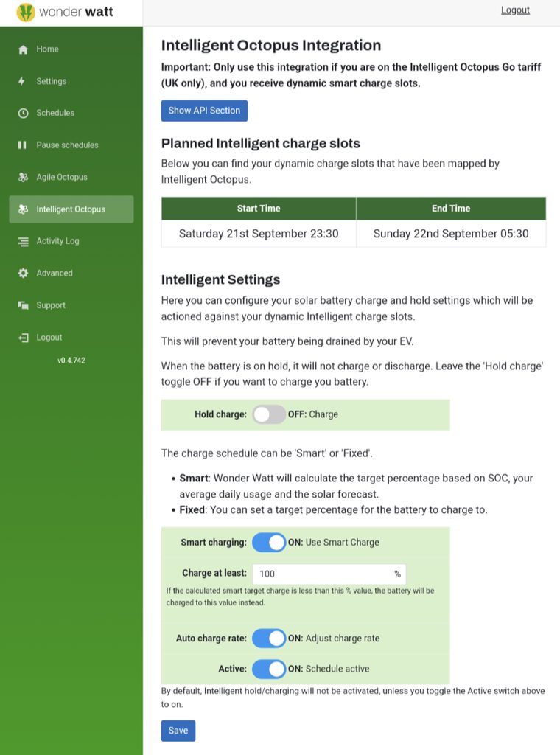Viewport: 560px width, 755px height.
Task: Click the Support chat icon
Action: (x=23, y=305)
